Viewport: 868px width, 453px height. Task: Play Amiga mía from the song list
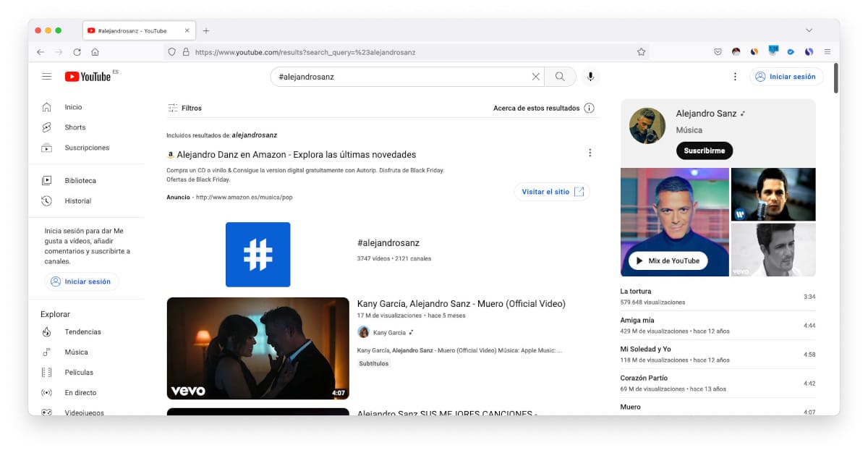point(718,326)
